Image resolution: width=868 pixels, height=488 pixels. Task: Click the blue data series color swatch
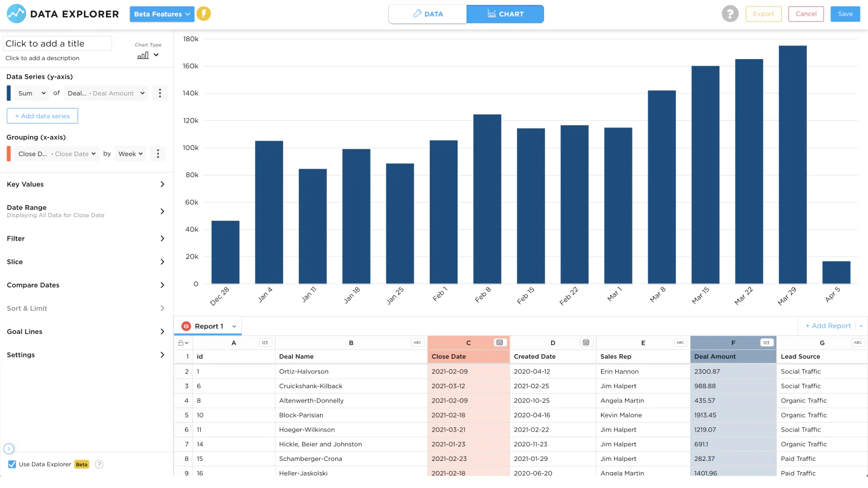(x=9, y=93)
